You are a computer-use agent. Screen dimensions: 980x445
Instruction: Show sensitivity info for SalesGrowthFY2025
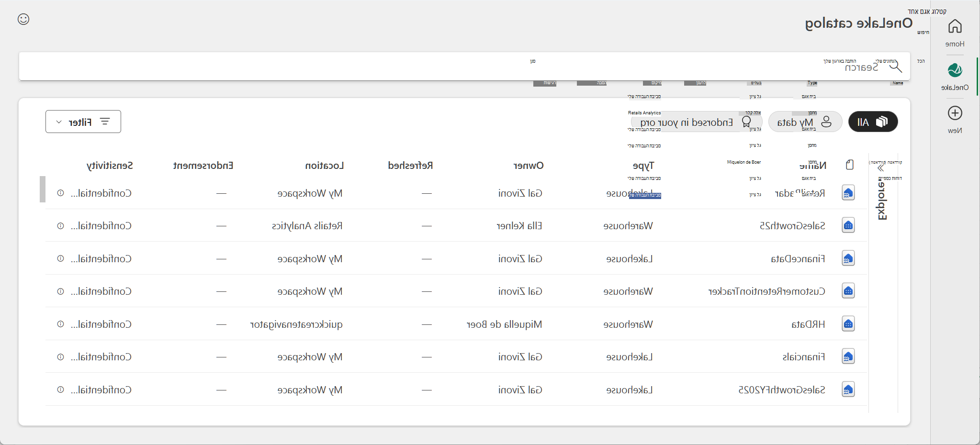pyautogui.click(x=60, y=390)
